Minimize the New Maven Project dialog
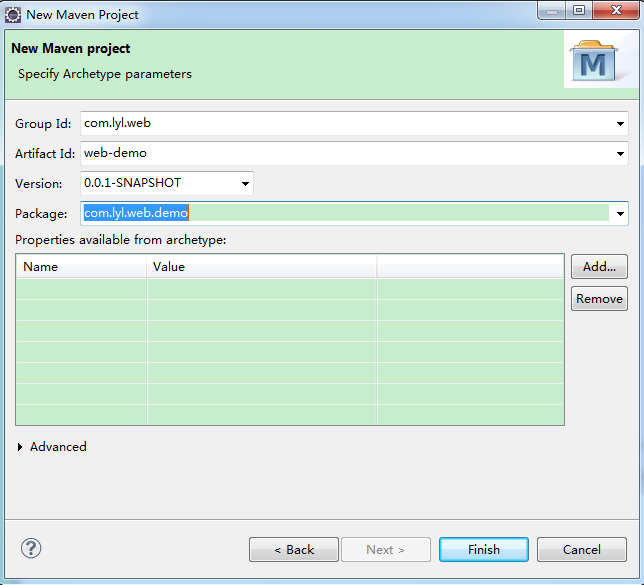The image size is (644, 585). (x=552, y=10)
